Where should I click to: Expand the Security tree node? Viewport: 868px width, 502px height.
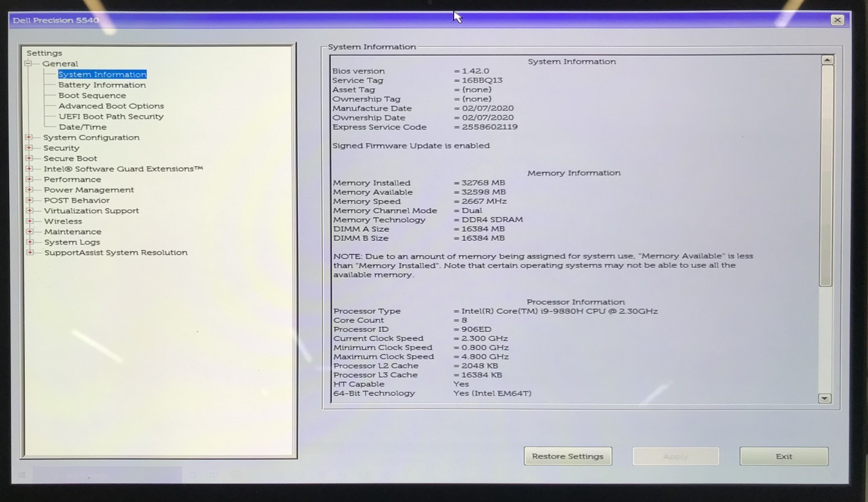[29, 147]
